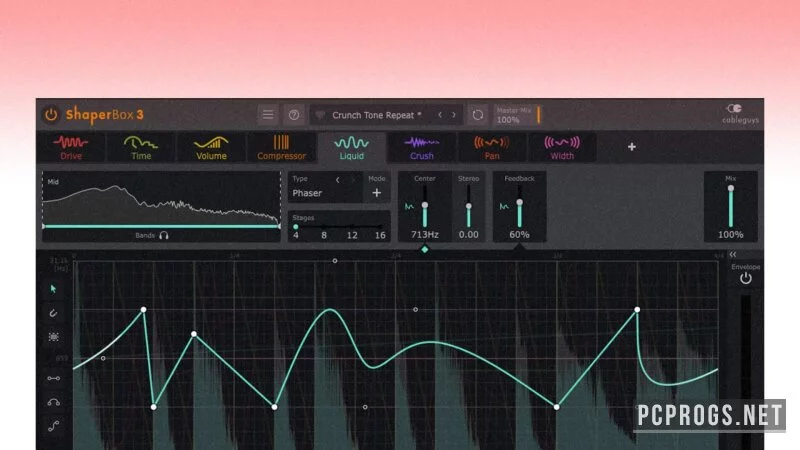Select the sunburst randomize tool
800x450 pixels.
pos(54,337)
